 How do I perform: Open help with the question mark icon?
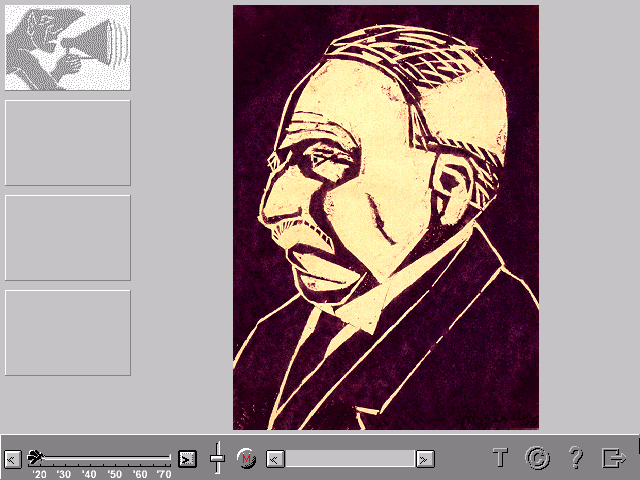[x=576, y=458]
